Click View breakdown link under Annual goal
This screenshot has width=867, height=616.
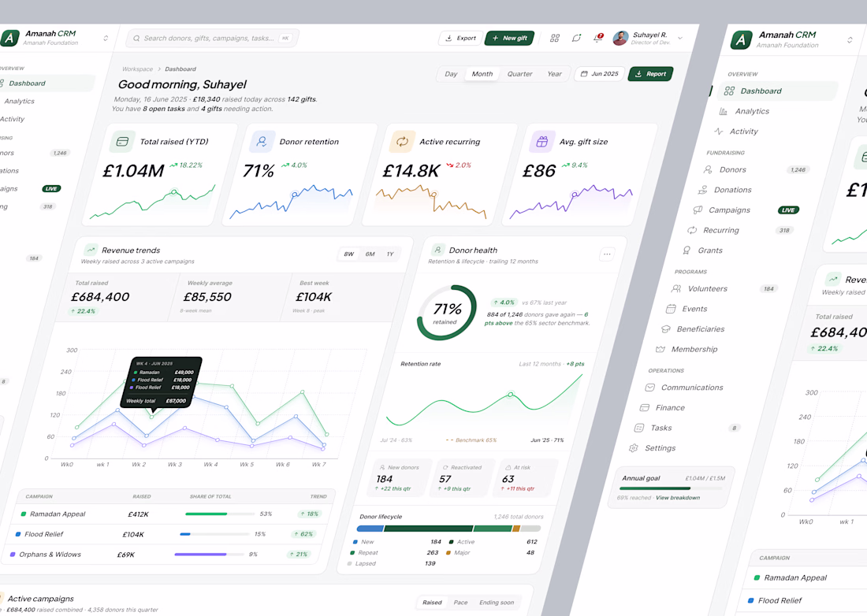pyautogui.click(x=677, y=498)
